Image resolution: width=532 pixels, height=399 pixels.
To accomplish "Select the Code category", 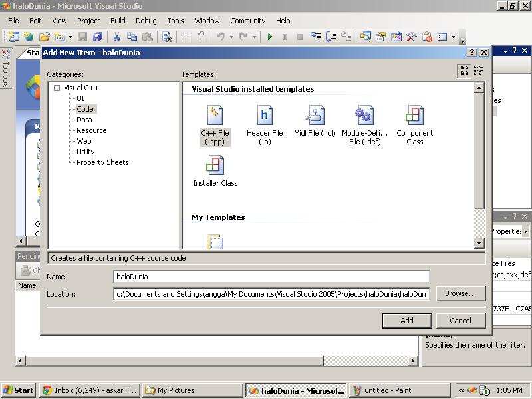I will 85,109.
